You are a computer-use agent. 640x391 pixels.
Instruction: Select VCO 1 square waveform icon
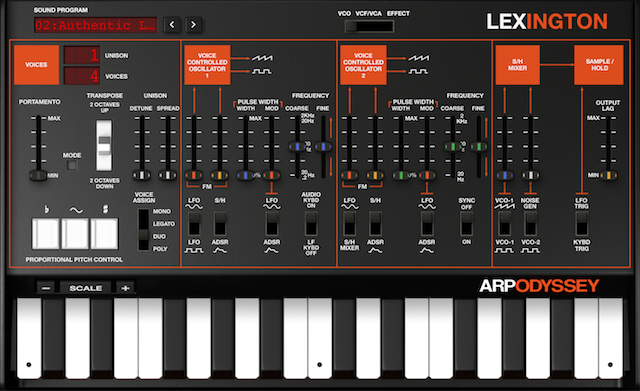tap(262, 71)
